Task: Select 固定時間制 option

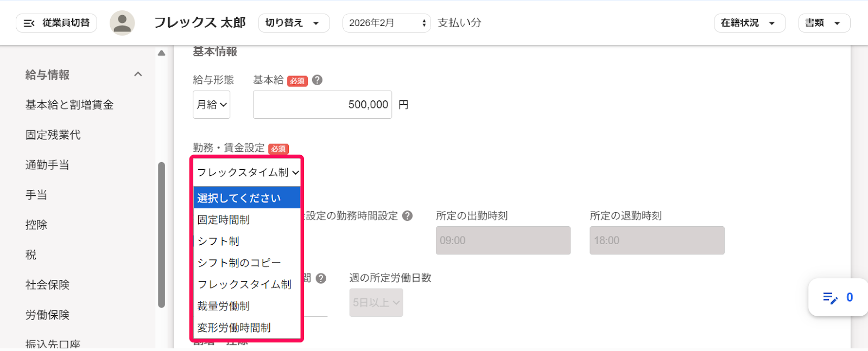Action: pos(247,220)
